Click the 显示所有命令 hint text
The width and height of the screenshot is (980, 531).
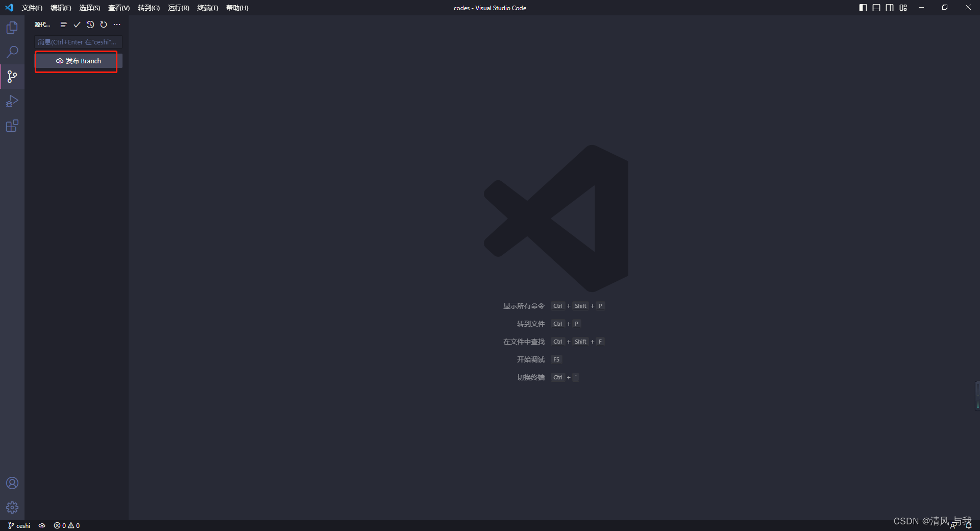pyautogui.click(x=524, y=306)
